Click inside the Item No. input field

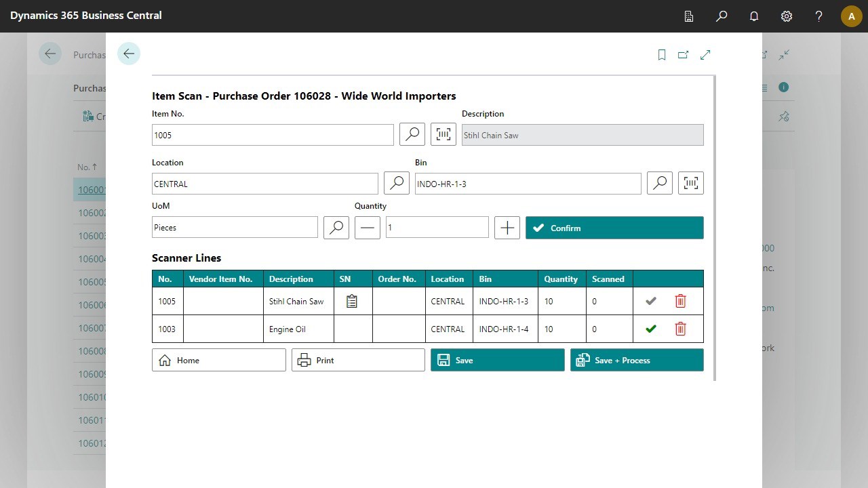pyautogui.click(x=271, y=134)
